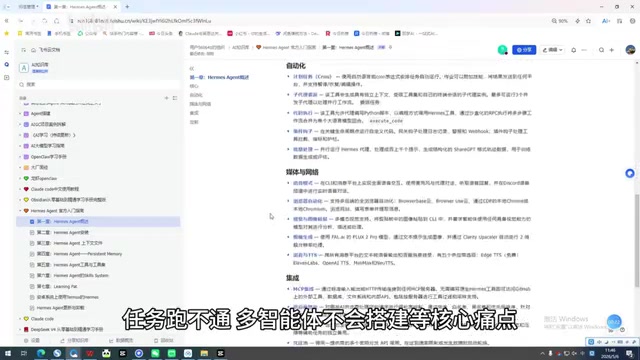This screenshot has height=360, width=640.
Task: Expand the OpenClaw学习手册 tree item
Action: (x=20, y=157)
